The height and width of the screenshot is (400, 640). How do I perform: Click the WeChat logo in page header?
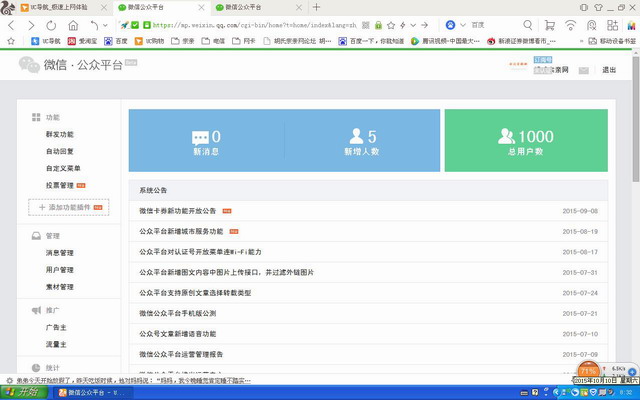pos(29,65)
